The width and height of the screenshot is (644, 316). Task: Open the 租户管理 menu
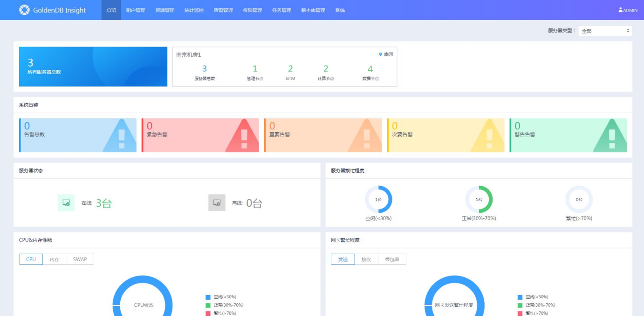click(x=136, y=10)
